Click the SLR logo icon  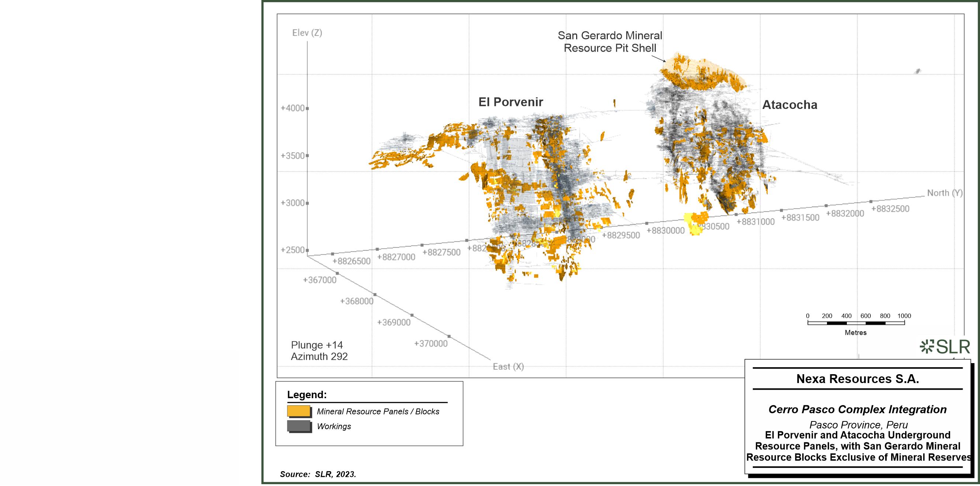point(927,347)
